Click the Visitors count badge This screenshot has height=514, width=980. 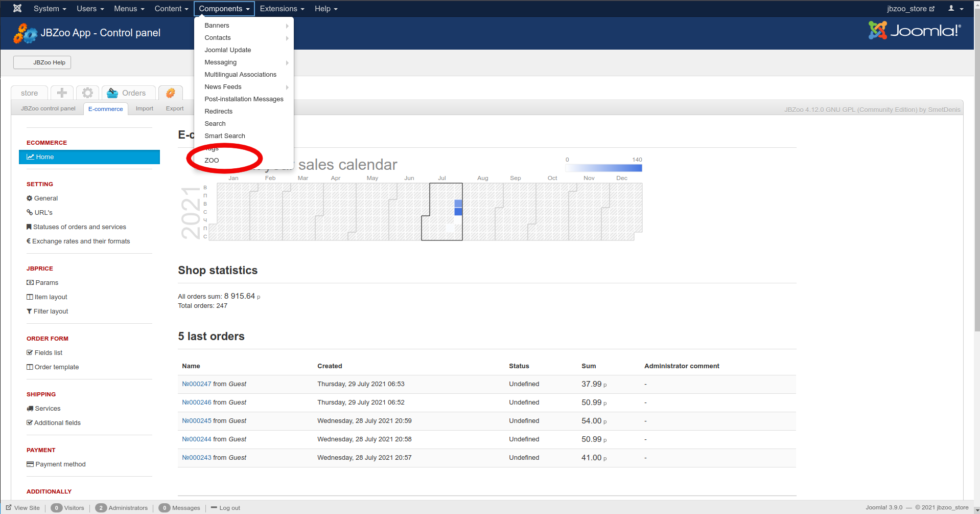(x=57, y=508)
